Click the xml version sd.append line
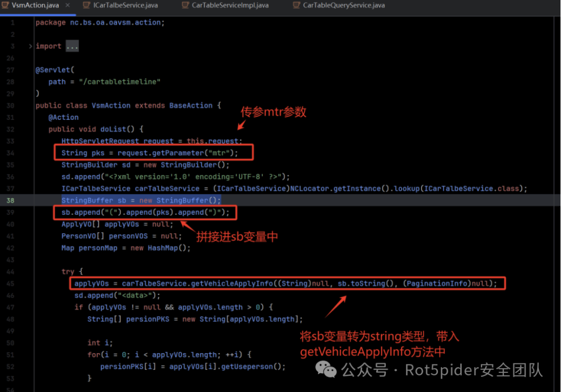Image resolution: width=561 pixels, height=392 pixels. point(176,177)
